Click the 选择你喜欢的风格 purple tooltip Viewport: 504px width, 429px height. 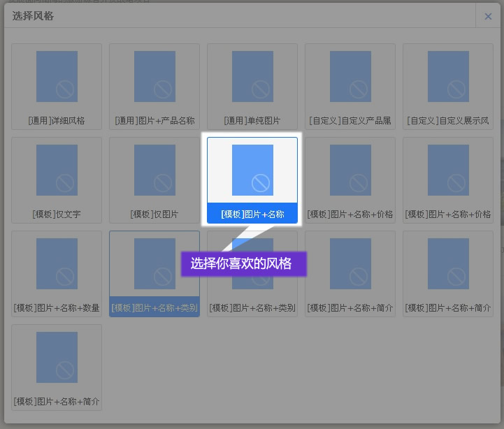(x=243, y=264)
